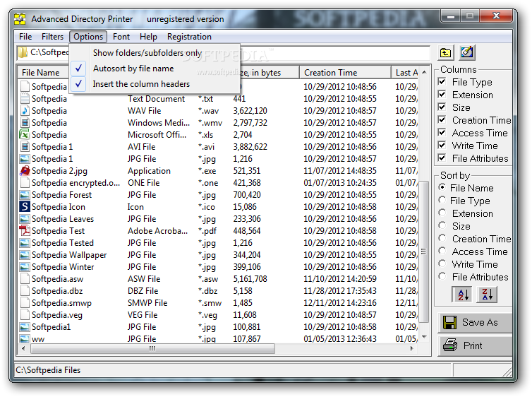The image size is (532, 397).
Task: Click the up one folder level icon
Action: (445, 53)
